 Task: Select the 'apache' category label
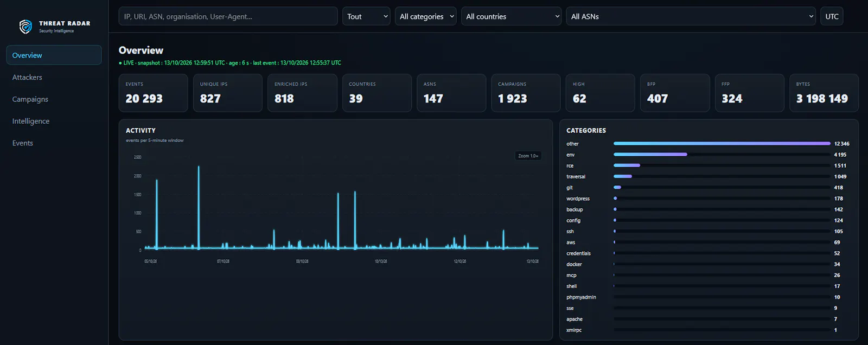(x=575, y=319)
